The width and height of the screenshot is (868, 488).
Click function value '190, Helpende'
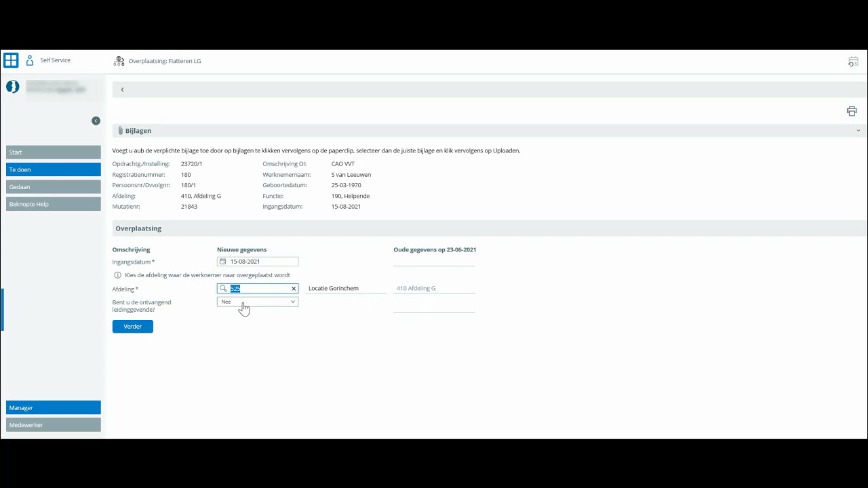coord(351,196)
